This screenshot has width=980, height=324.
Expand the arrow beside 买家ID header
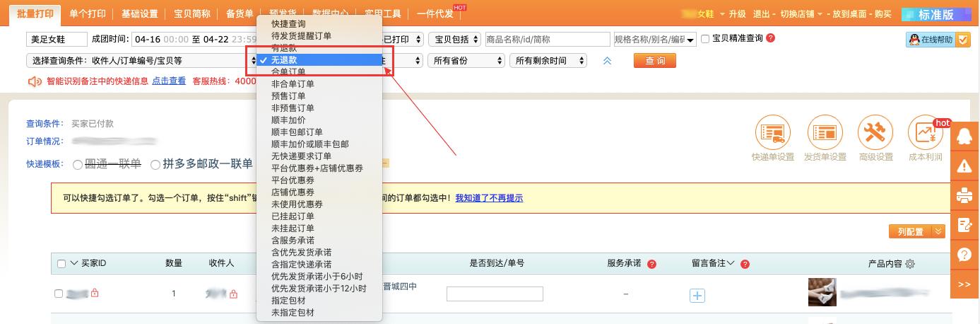74,263
